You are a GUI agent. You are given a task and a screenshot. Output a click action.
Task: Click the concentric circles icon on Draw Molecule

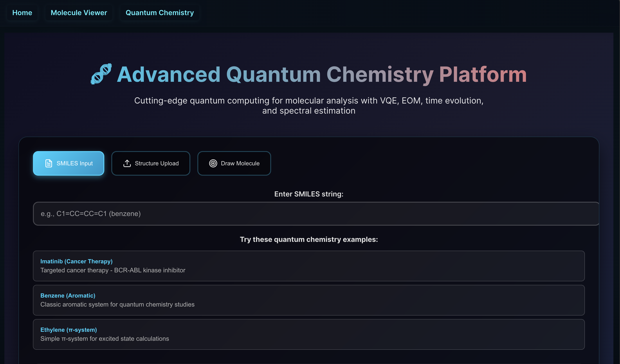pyautogui.click(x=213, y=163)
